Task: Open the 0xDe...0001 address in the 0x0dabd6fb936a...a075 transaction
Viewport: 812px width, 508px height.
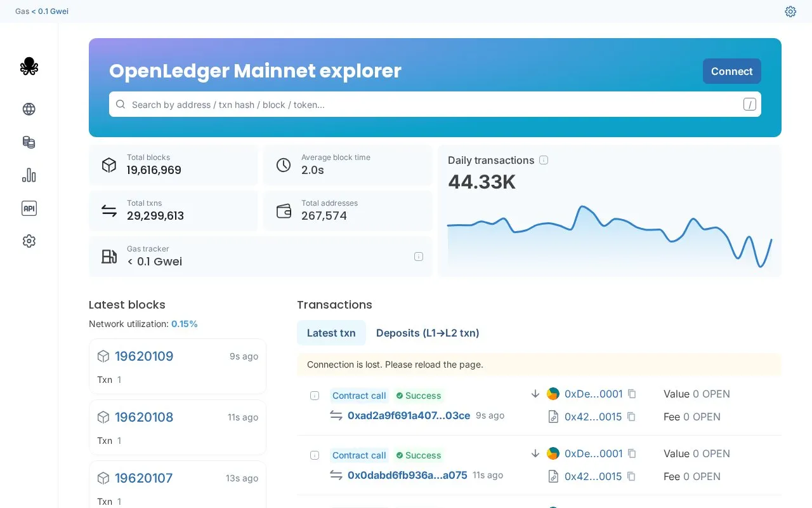Action: tap(594, 453)
